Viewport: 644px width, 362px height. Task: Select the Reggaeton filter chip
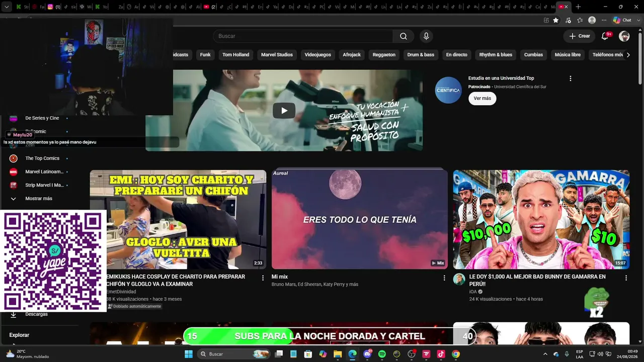(x=384, y=55)
